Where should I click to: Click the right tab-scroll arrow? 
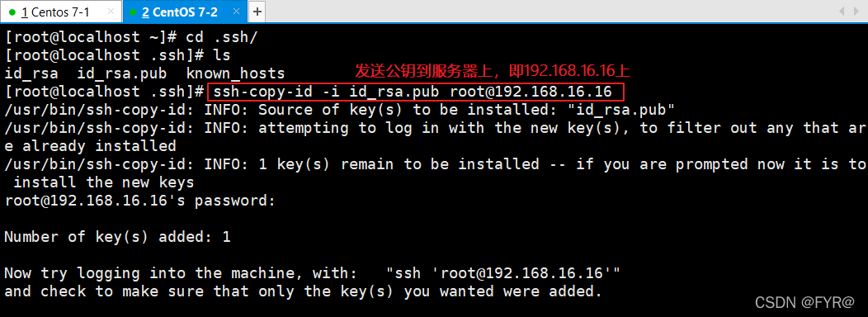(x=856, y=11)
